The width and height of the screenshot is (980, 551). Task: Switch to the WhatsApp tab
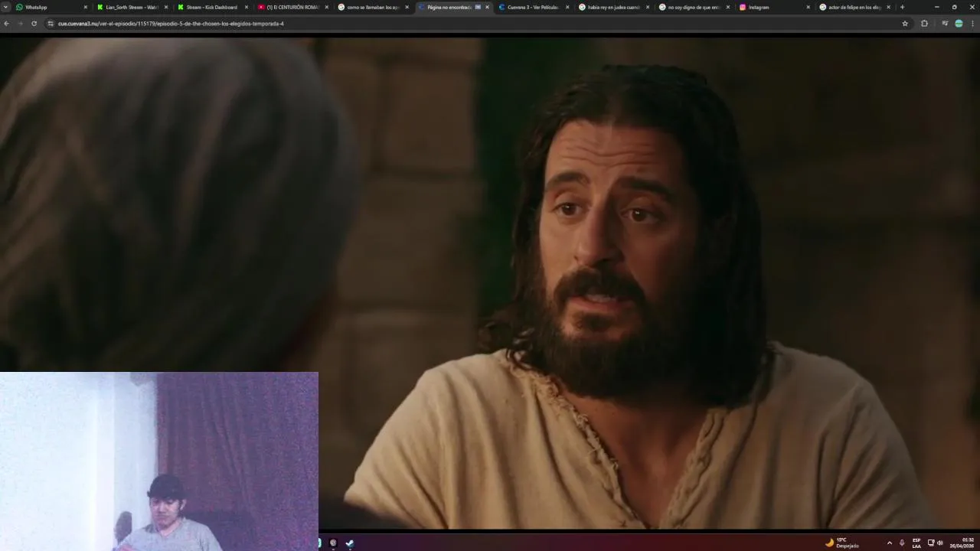[x=50, y=7]
